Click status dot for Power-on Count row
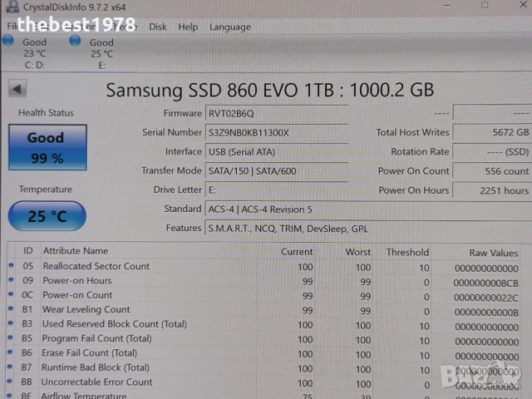This screenshot has height=399, width=532. point(11,294)
